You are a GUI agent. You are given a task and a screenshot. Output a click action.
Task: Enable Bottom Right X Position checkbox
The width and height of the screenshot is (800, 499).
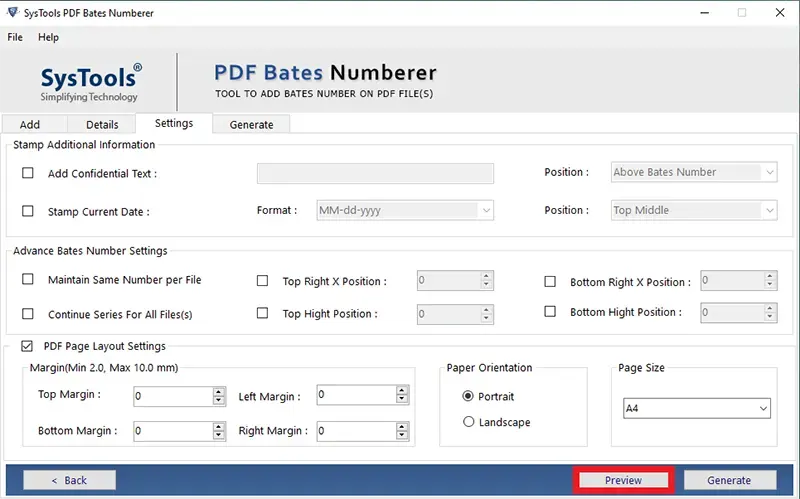point(550,282)
